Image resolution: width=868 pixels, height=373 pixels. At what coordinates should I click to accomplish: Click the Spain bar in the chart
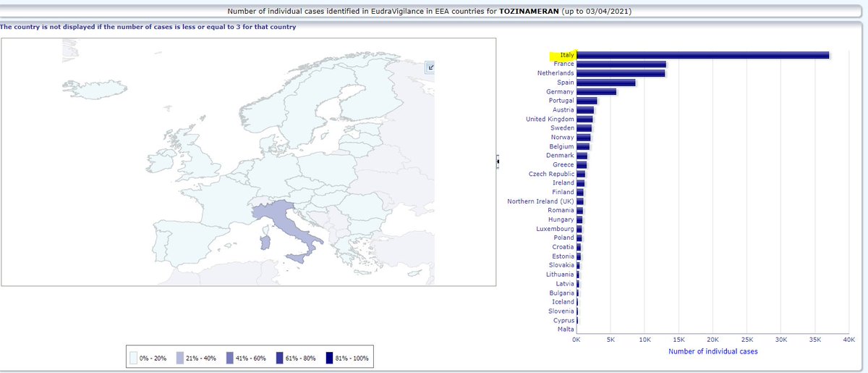(x=606, y=83)
